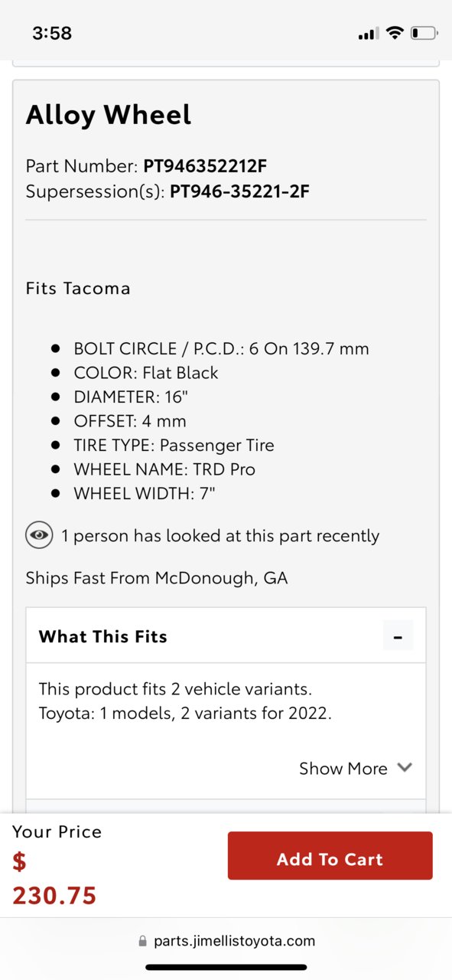Click the Ships Fast From McDonough, GA line

[157, 578]
